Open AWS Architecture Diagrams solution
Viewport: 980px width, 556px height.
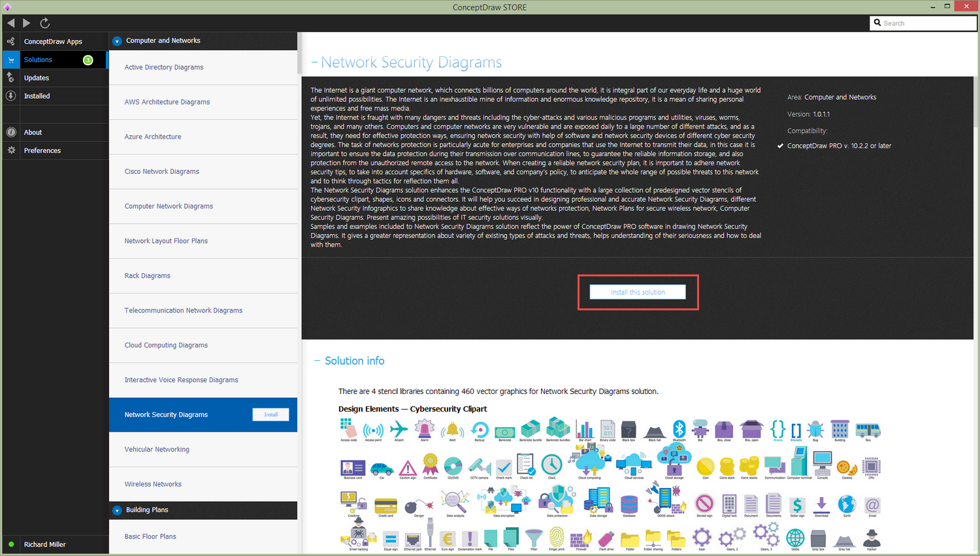pyautogui.click(x=203, y=102)
